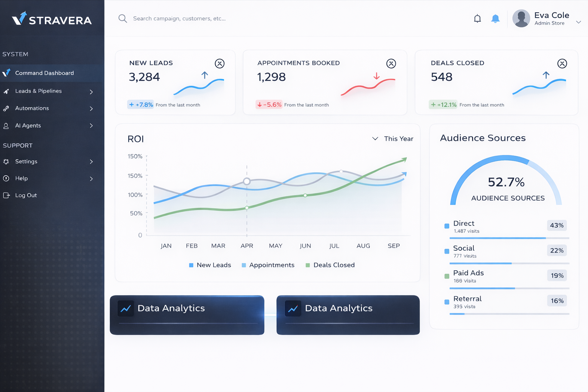Open notifications with the outlined bell icon
588x392 pixels.
click(x=477, y=18)
